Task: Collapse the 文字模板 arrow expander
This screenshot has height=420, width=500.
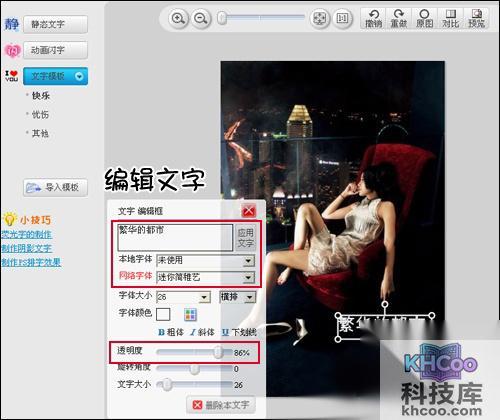Action: tap(79, 76)
